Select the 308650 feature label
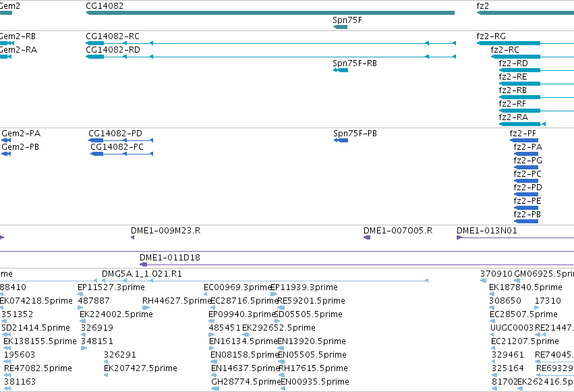The image size is (574, 392). pos(505,301)
